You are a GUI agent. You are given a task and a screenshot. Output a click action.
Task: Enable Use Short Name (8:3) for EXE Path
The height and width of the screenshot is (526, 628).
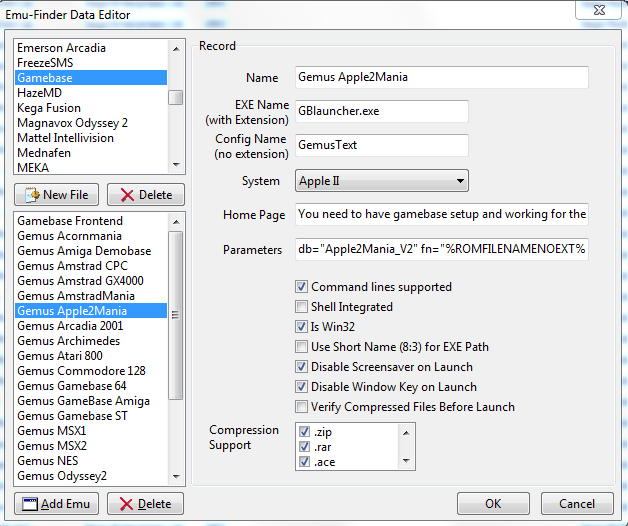[301, 347]
